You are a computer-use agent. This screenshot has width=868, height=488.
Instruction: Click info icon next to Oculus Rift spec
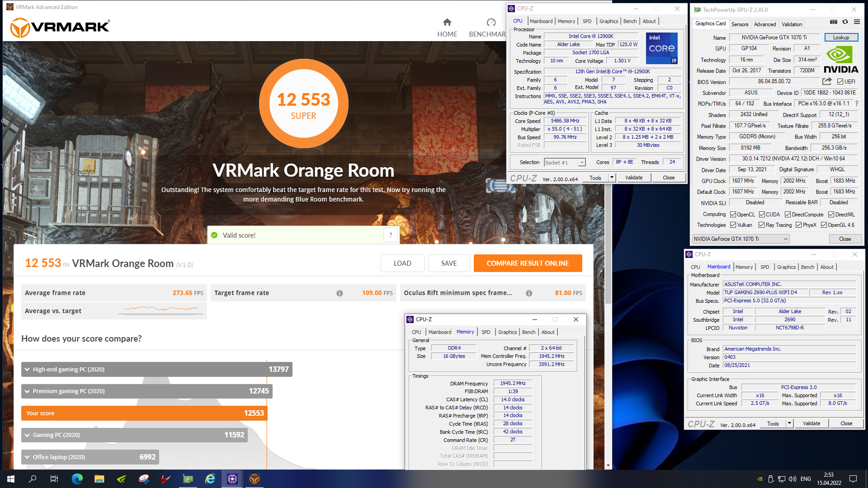pos(529,293)
